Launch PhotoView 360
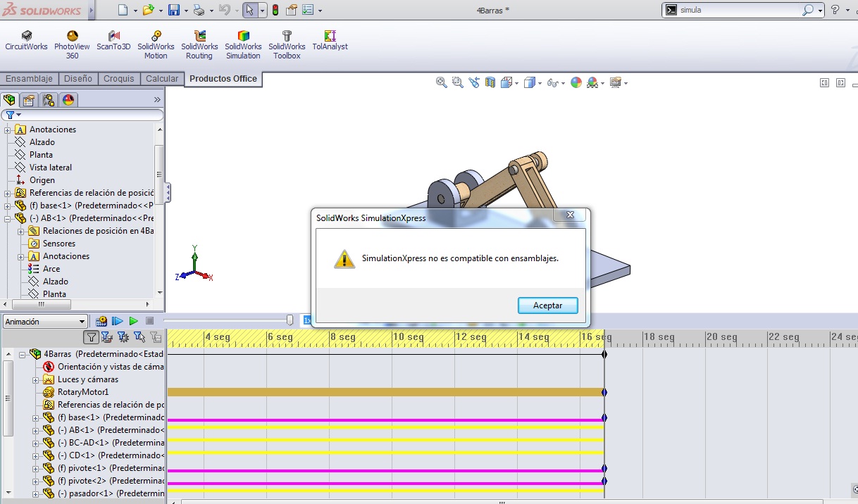858x504 pixels. pos(72,45)
